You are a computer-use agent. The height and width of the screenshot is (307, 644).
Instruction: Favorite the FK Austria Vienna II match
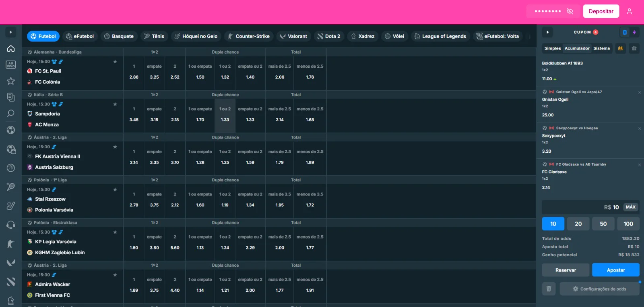[x=115, y=147]
